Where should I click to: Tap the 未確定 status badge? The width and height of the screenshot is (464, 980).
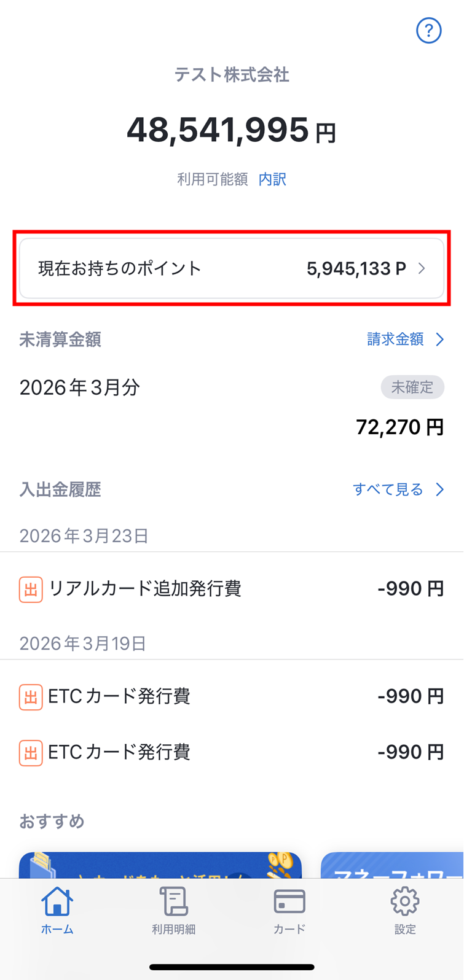412,387
